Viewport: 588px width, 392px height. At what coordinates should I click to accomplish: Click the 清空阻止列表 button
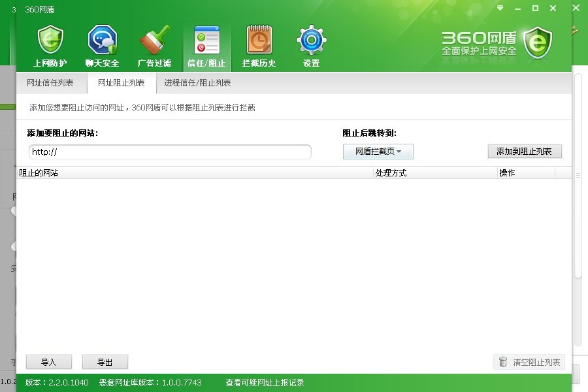coord(529,362)
